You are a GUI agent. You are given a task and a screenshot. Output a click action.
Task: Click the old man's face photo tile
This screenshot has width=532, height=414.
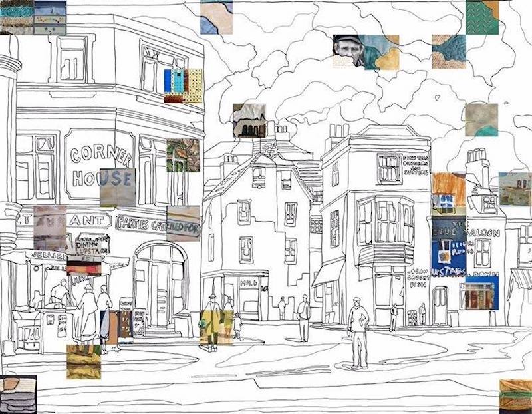tap(348, 51)
